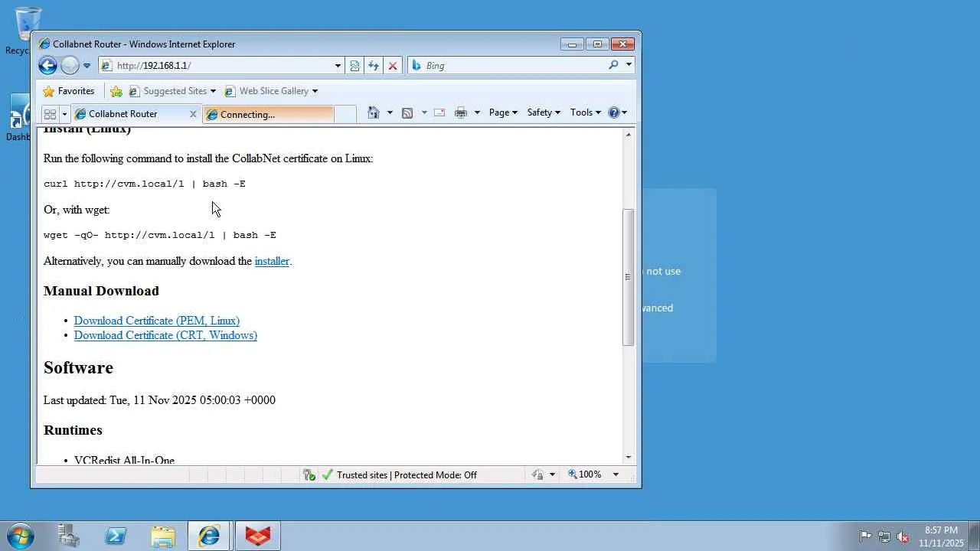Screen dimensions: 980x551
Task: Go back using the Back arrow button
Action: (47, 66)
